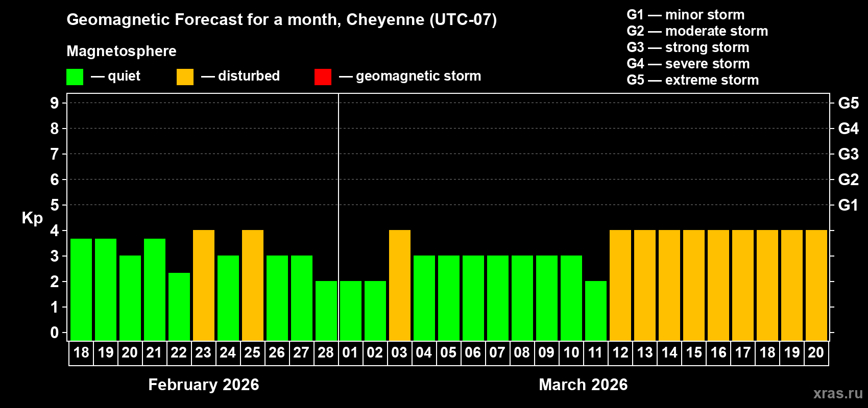Click the February 23 orange bar
The width and height of the screenshot is (868, 408).
click(204, 285)
